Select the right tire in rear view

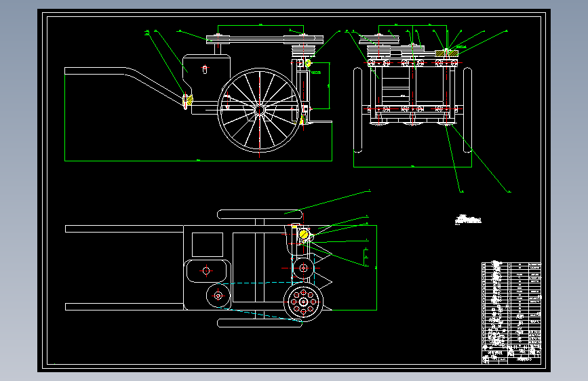pyautogui.click(x=467, y=111)
